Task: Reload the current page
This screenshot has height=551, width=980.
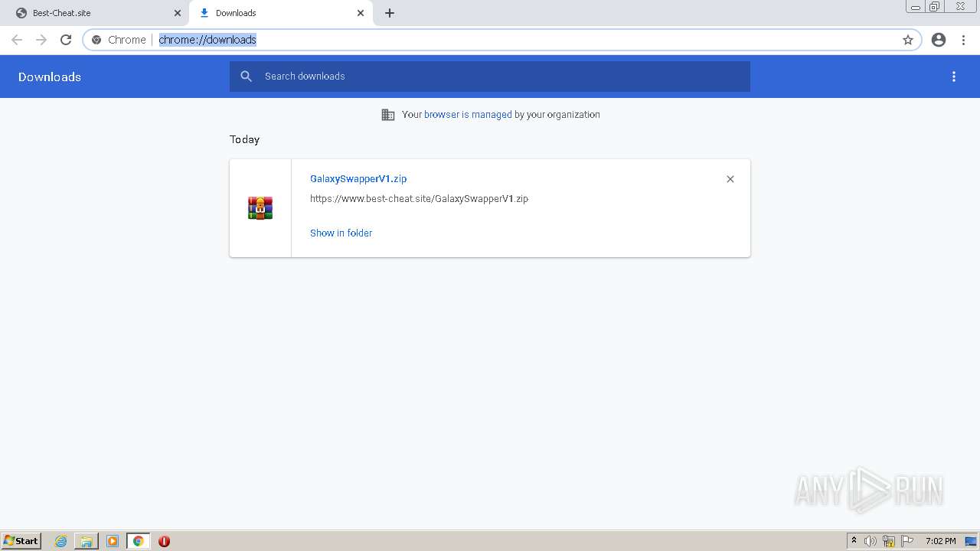Action: 66,40
